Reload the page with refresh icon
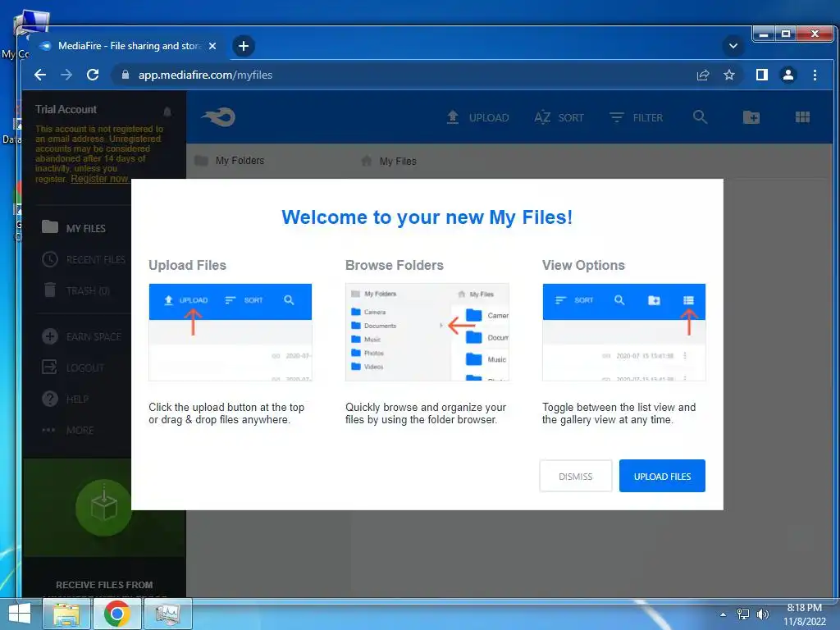The width and height of the screenshot is (840, 630). pyautogui.click(x=93, y=75)
